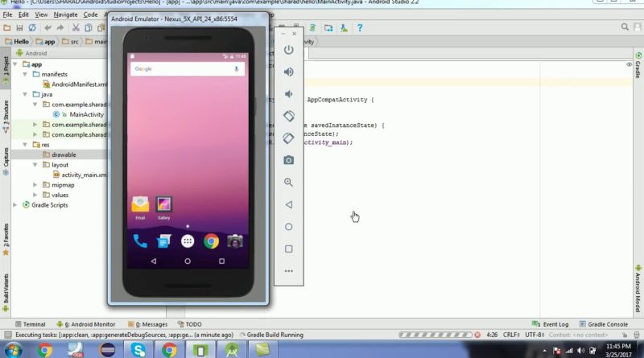
Task: Expand Gradle Scripts node
Action: [x=15, y=205]
